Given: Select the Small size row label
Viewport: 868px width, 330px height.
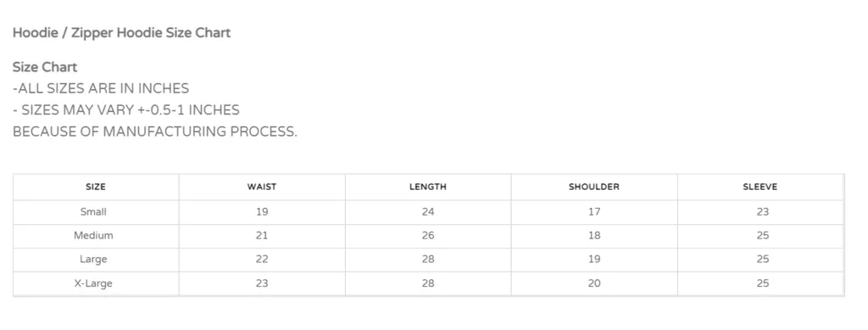Looking at the screenshot, I should [x=93, y=211].
